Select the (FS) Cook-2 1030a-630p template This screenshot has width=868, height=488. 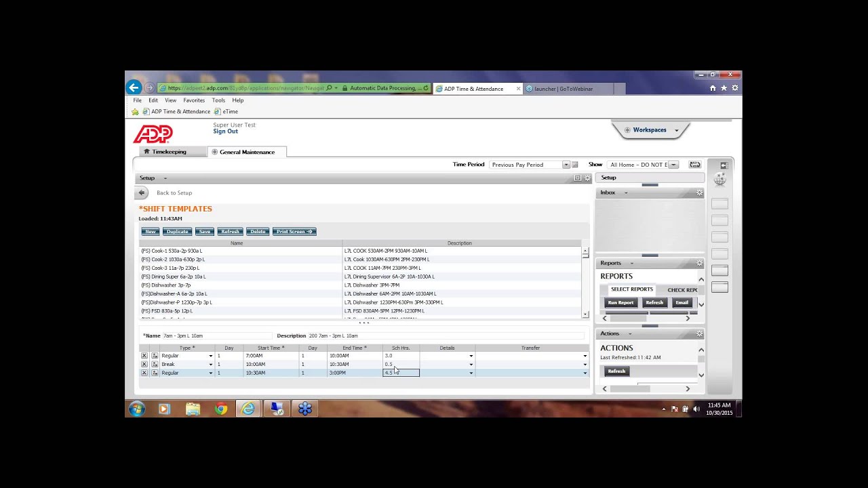point(359,260)
